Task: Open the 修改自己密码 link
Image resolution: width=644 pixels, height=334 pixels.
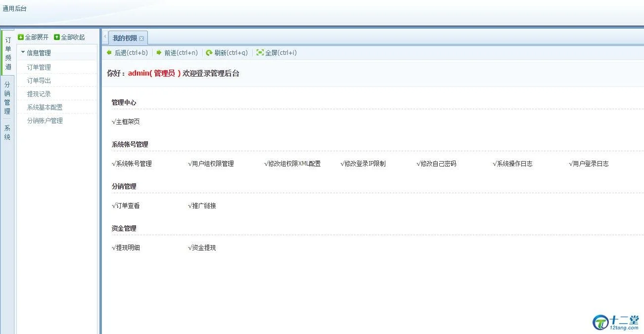Action: tap(436, 164)
